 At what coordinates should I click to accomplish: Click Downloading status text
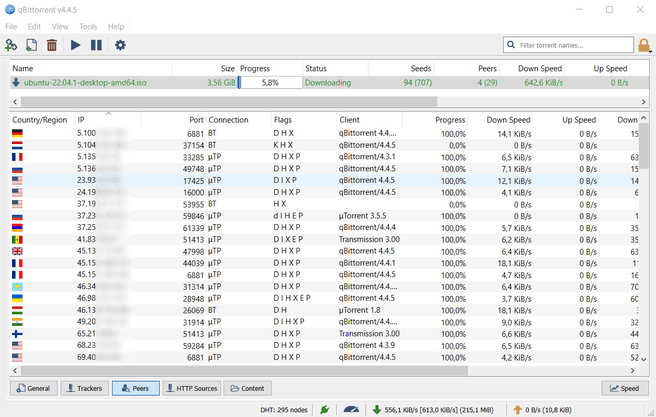(328, 82)
